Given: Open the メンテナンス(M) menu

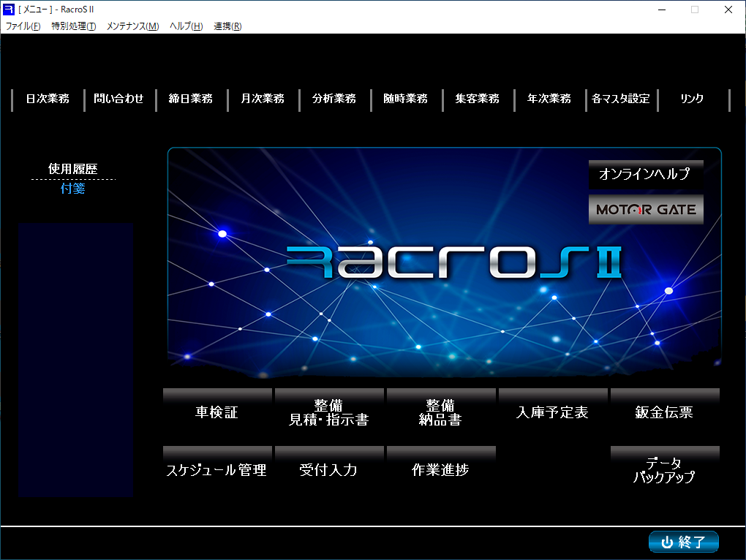Looking at the screenshot, I should tap(132, 26).
